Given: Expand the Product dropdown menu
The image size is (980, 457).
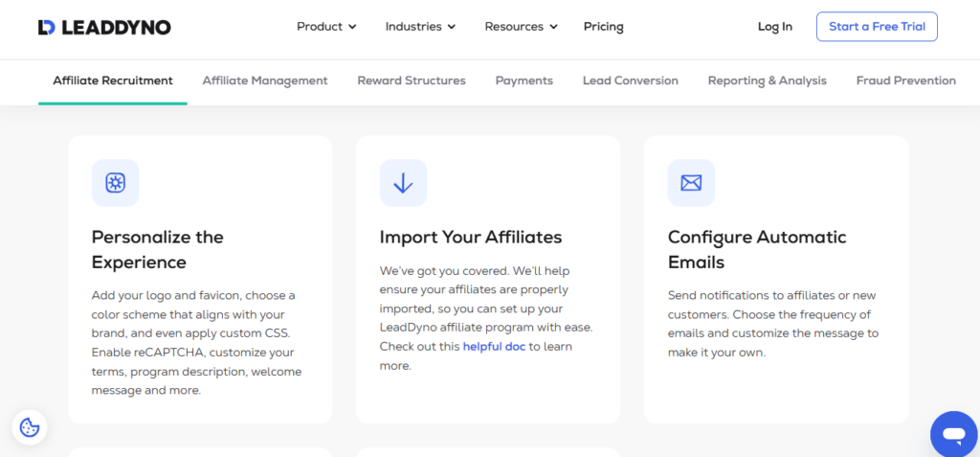Looking at the screenshot, I should 326,27.
